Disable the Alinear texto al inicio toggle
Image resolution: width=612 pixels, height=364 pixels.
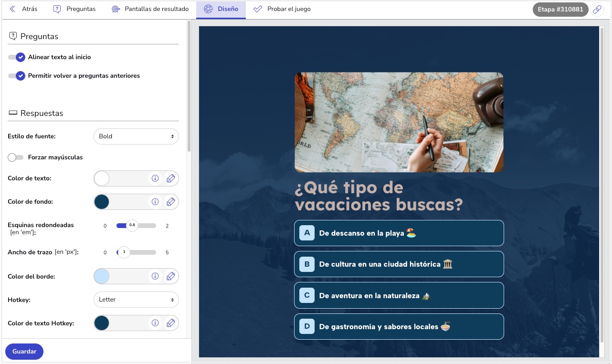click(17, 57)
